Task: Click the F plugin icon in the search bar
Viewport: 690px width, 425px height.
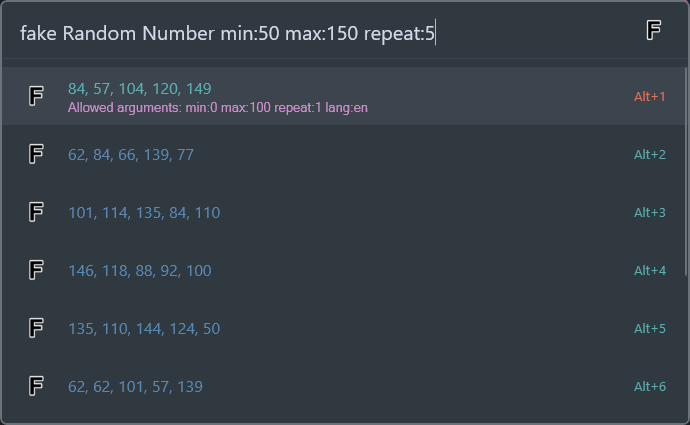Action: pos(654,31)
